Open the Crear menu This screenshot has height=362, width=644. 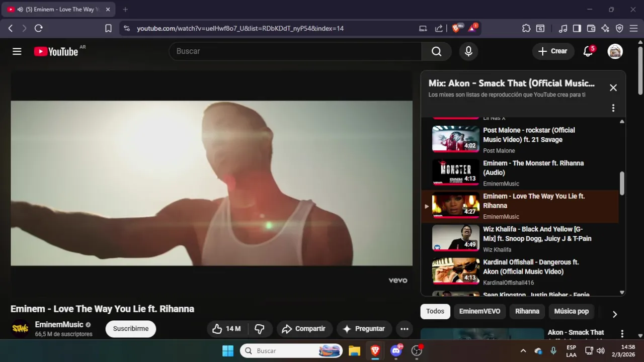pos(552,51)
